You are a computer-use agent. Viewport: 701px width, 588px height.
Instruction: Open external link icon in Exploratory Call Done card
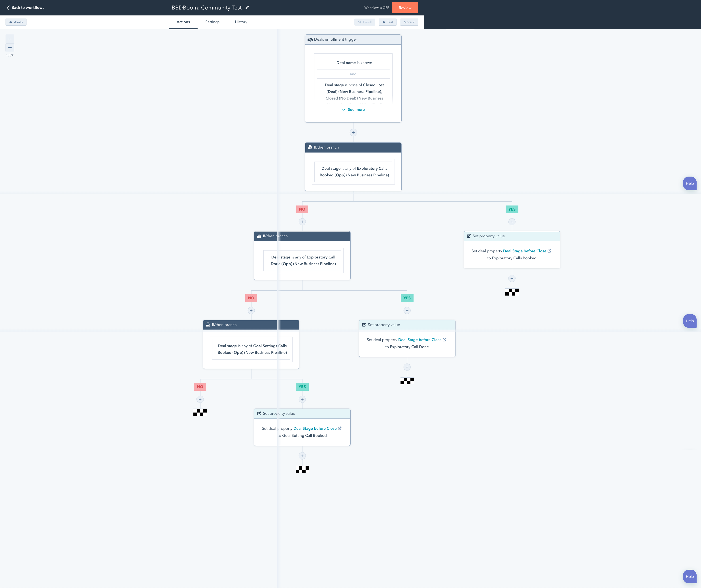tap(445, 340)
